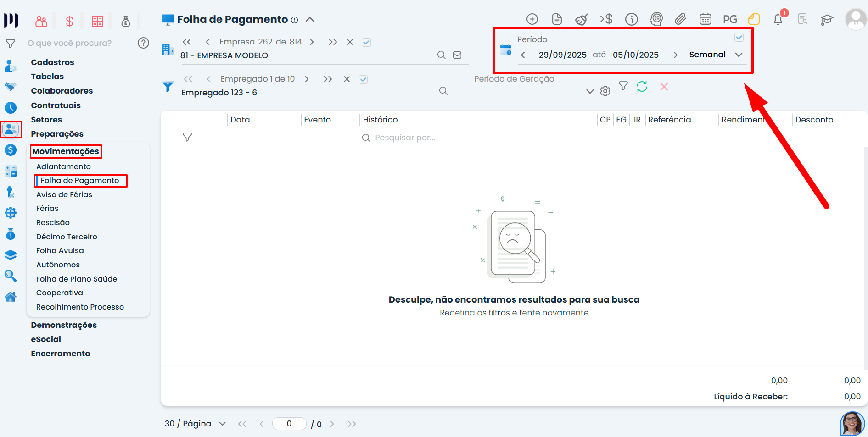Click the notification bell icon
The width and height of the screenshot is (868, 437).
778,19
